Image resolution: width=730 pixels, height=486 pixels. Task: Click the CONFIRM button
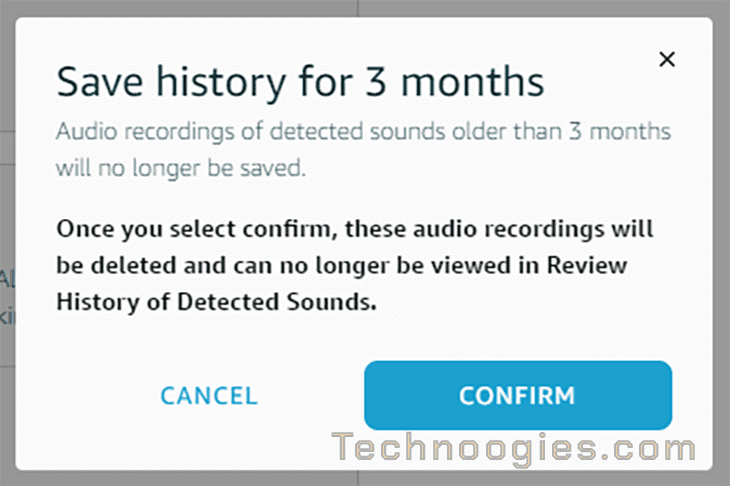[x=518, y=395]
